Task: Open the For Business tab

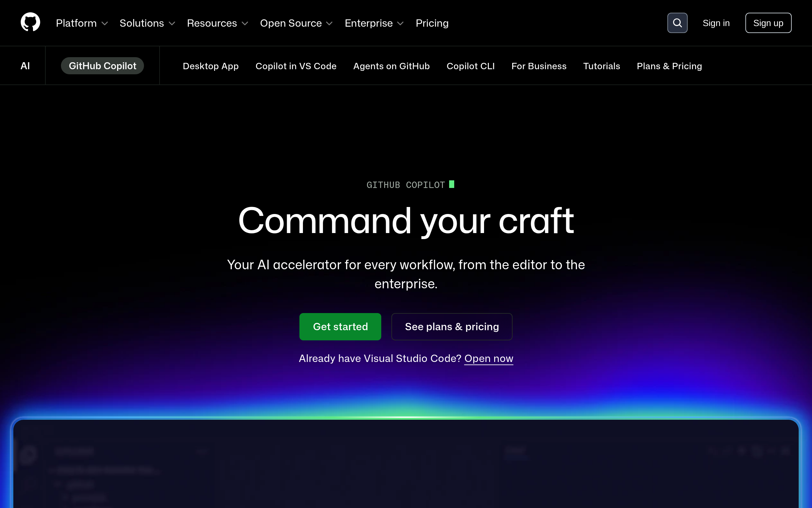Action: tap(539, 66)
